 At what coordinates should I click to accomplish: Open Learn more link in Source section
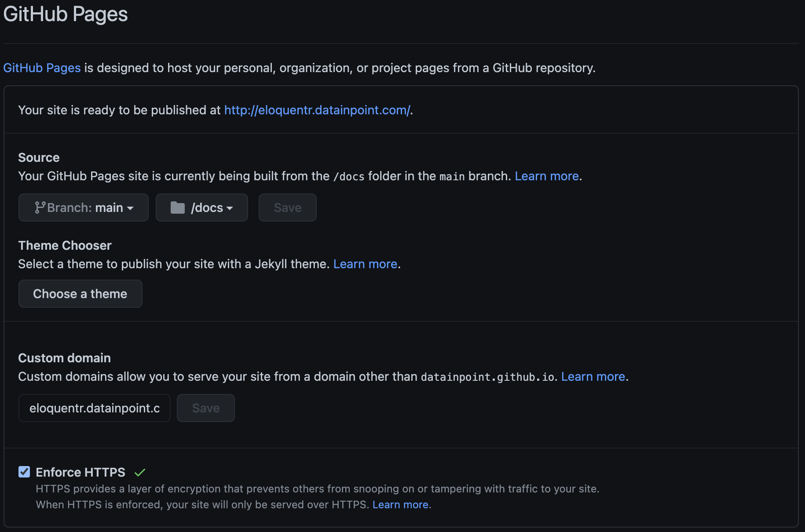click(547, 176)
